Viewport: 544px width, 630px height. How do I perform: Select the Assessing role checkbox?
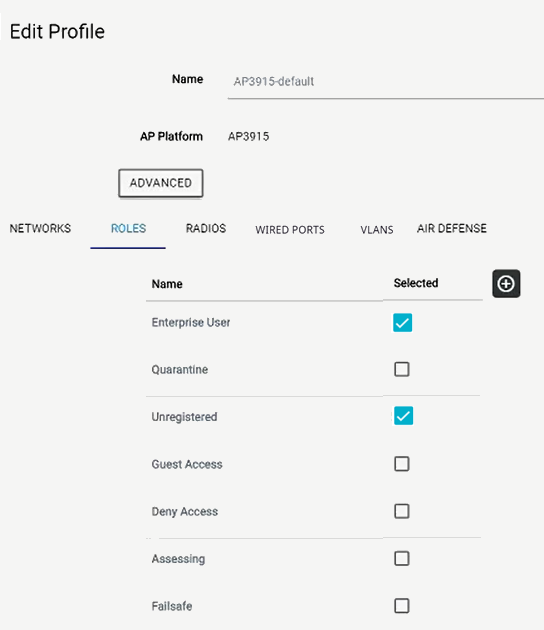[x=402, y=558]
